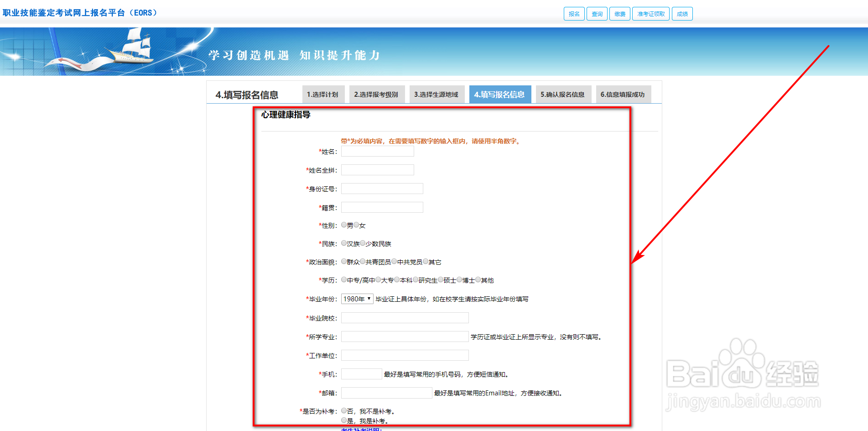The image size is (868, 431).
Task: Open the graduation year dropdown showing 1980年
Action: point(357,299)
